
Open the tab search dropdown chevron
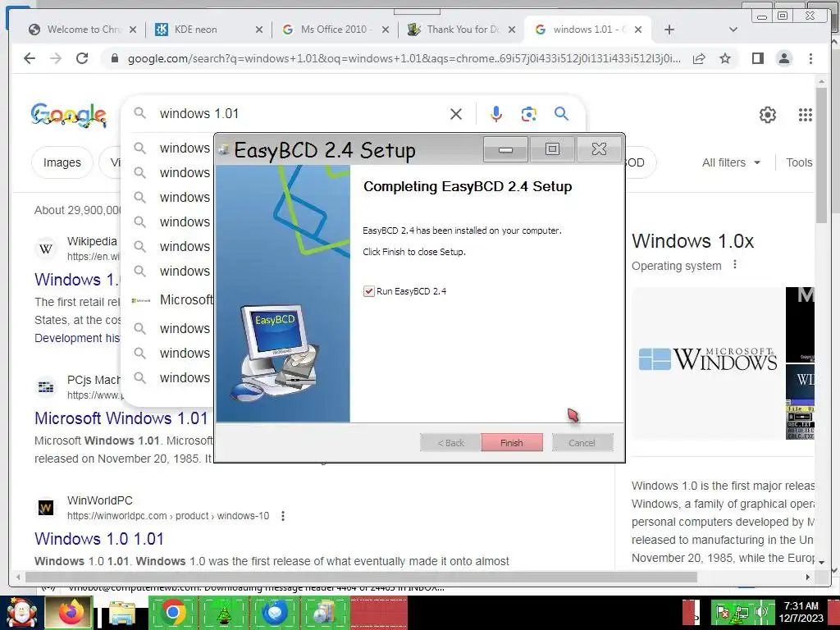click(733, 30)
